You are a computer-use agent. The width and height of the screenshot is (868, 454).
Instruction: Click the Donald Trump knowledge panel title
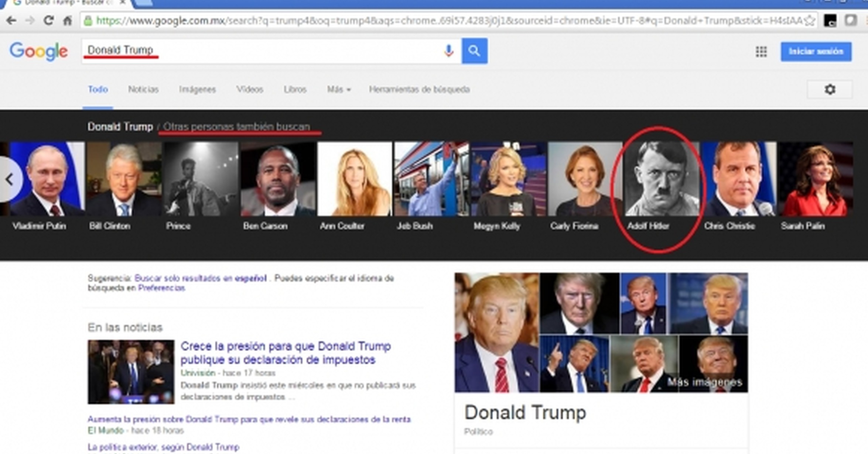tap(525, 413)
